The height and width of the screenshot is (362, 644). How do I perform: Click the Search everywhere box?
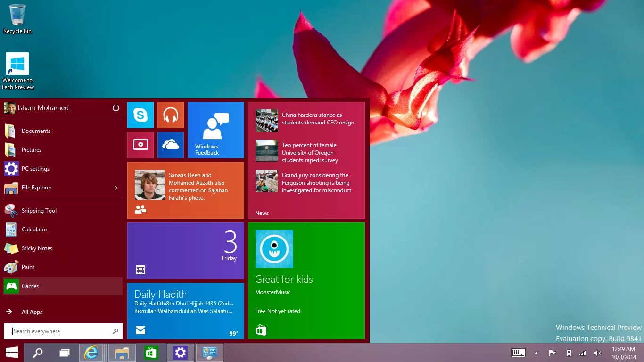pyautogui.click(x=63, y=331)
